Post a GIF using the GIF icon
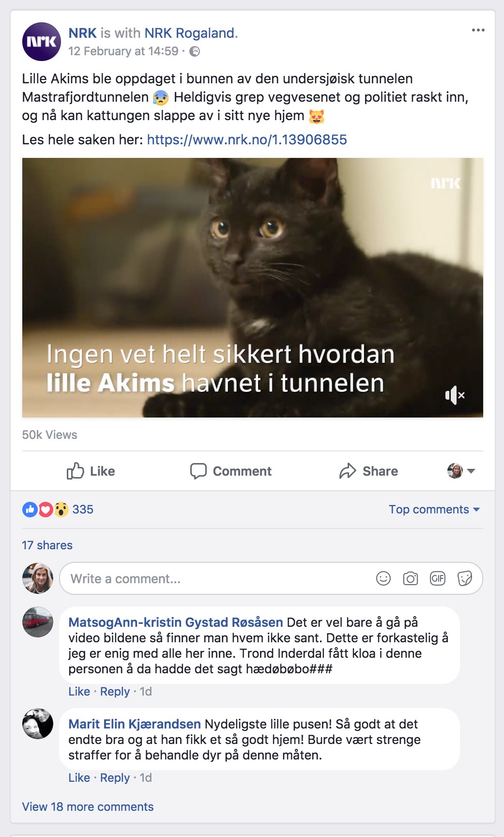This screenshot has height=837, width=504. (x=438, y=578)
